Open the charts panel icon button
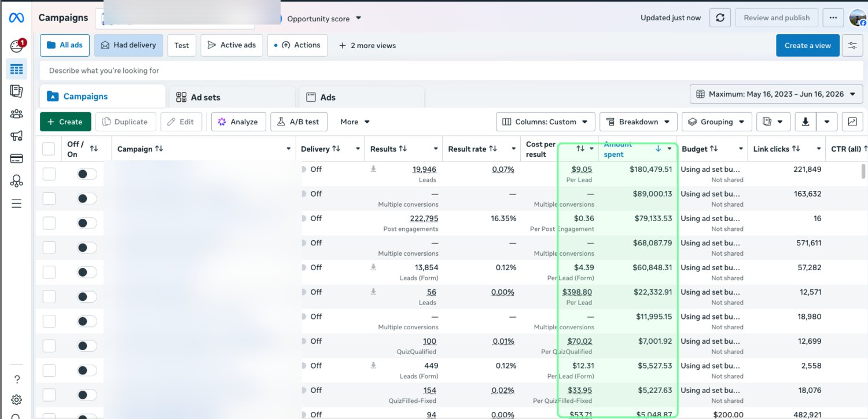The image size is (868, 419). coord(852,122)
